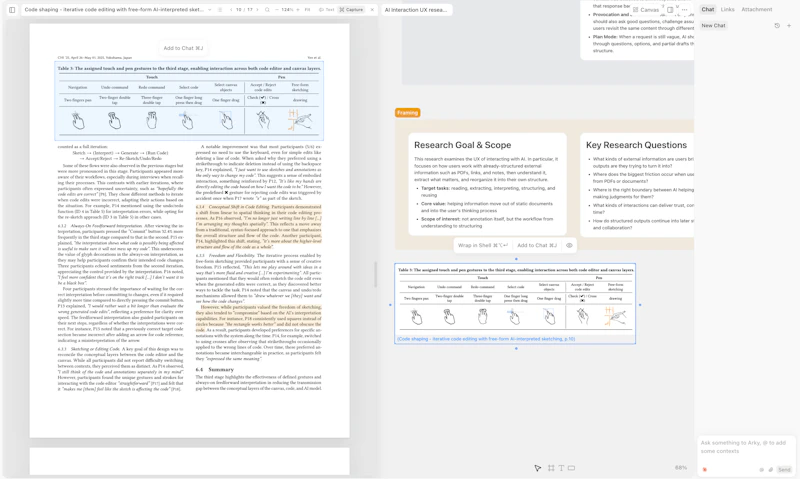Open chat history clock icon
The height and width of the screenshot is (479, 800).
tap(777, 26)
